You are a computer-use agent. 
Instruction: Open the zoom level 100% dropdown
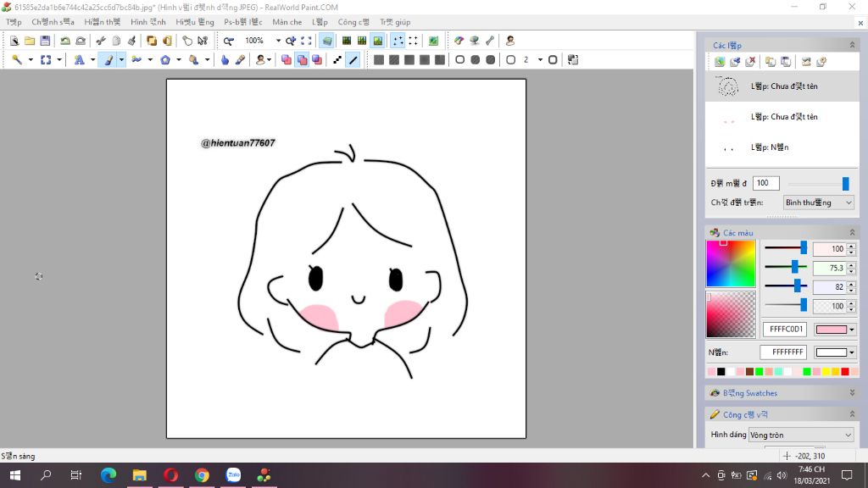coord(278,41)
